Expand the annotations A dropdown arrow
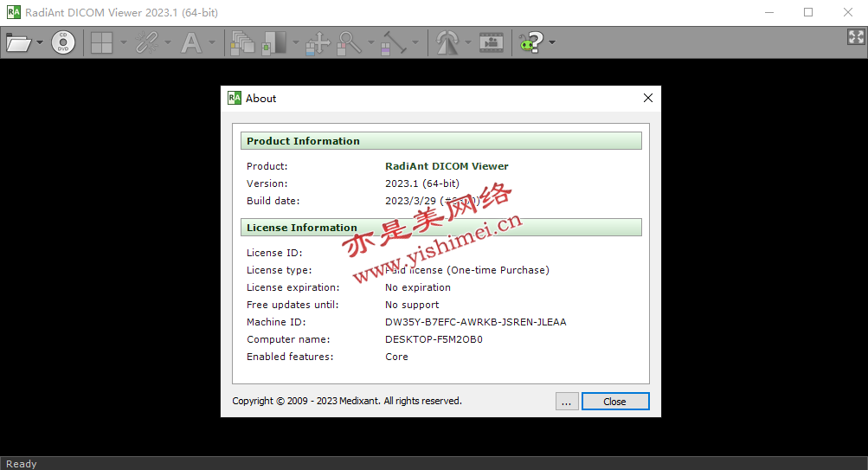 tap(212, 42)
